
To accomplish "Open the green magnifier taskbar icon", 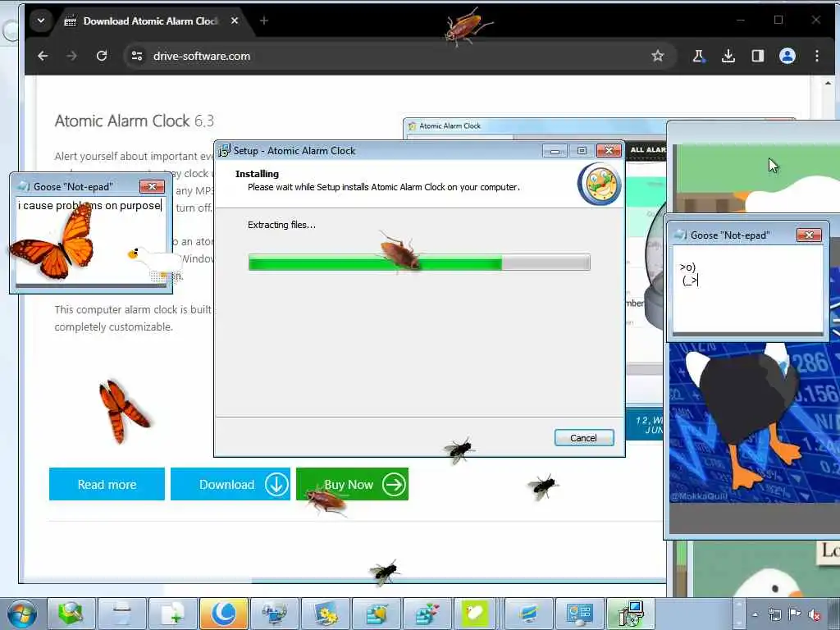I will tap(71, 614).
